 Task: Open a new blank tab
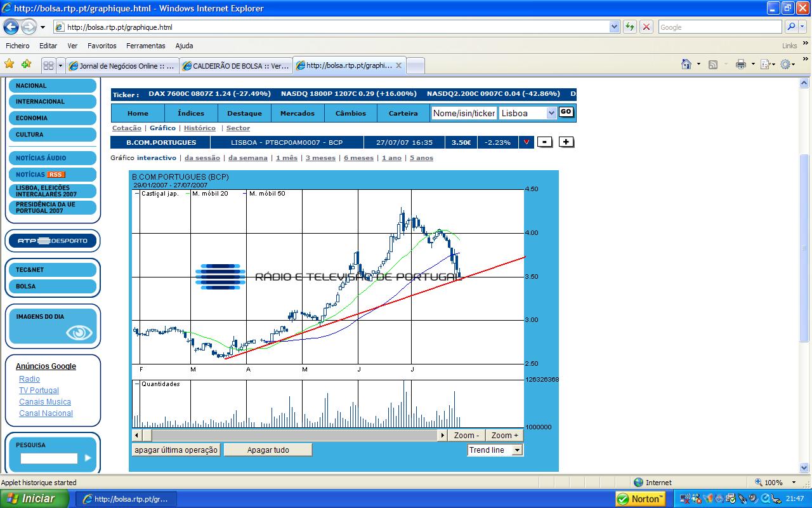coord(416,65)
